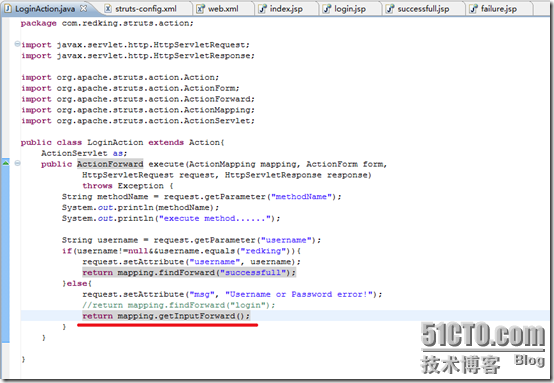Click the String username assignment line
Image resolution: width=554 pixels, height=383 pixels.
coord(191,240)
